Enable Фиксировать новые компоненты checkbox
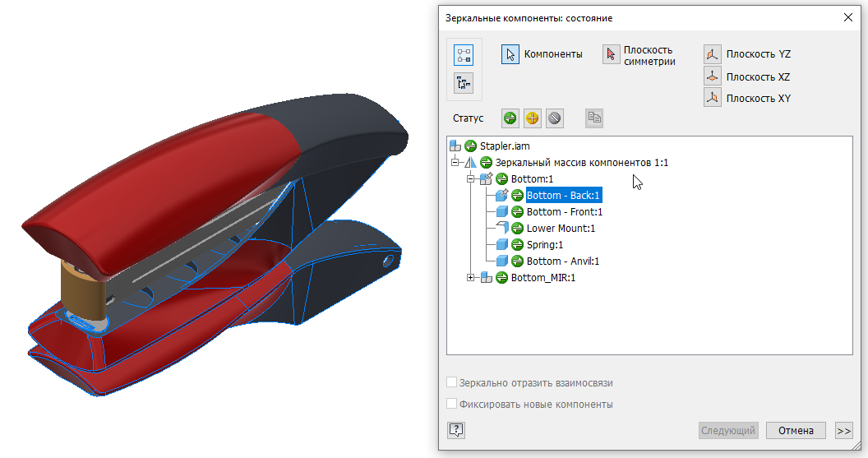 tap(452, 404)
